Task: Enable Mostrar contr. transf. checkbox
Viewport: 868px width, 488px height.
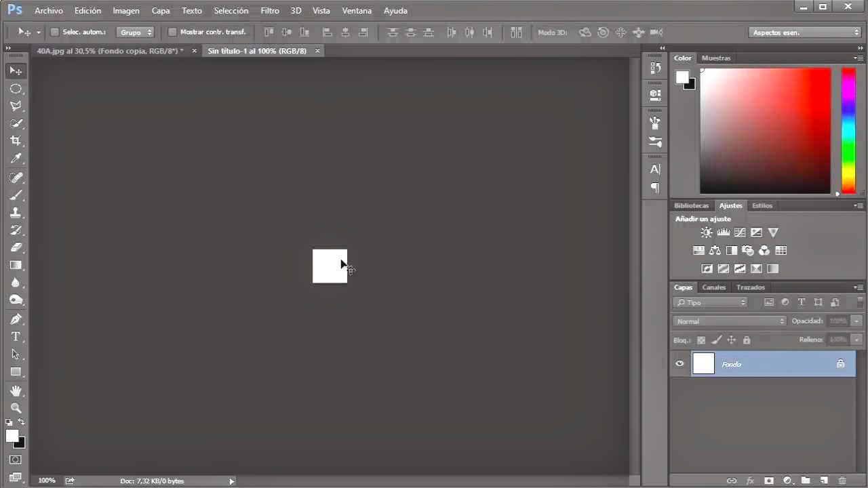Action: (172, 32)
